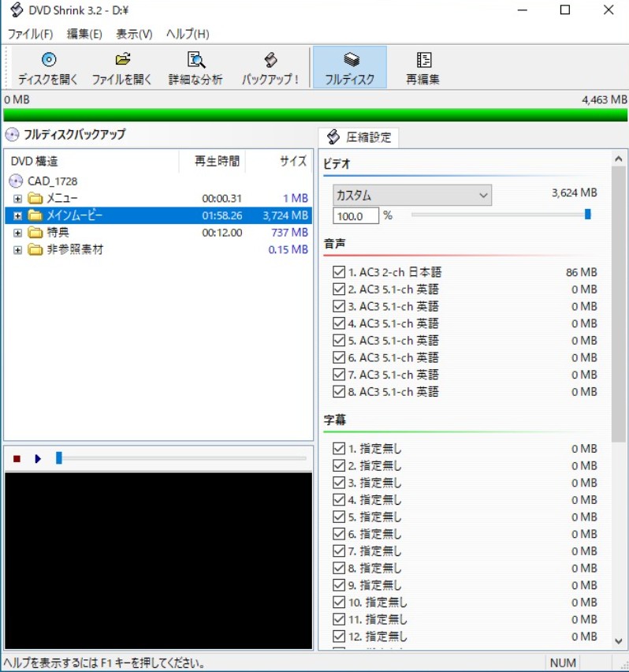Maximize the DVD Shrink window
Image resolution: width=629 pixels, height=672 pixels.
[565, 9]
